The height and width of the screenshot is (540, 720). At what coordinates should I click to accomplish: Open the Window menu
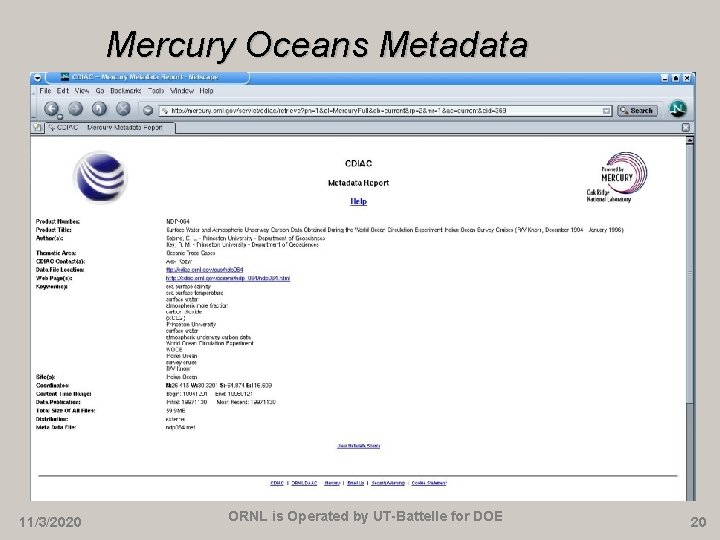[x=182, y=91]
